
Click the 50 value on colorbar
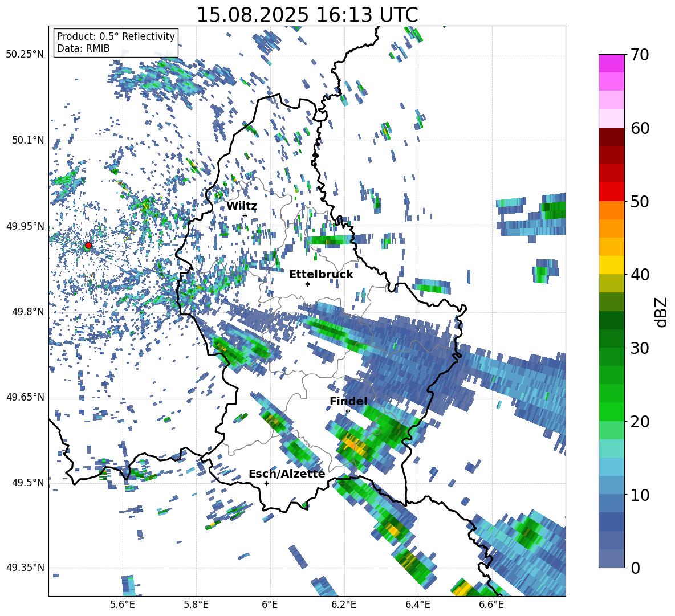click(x=639, y=202)
